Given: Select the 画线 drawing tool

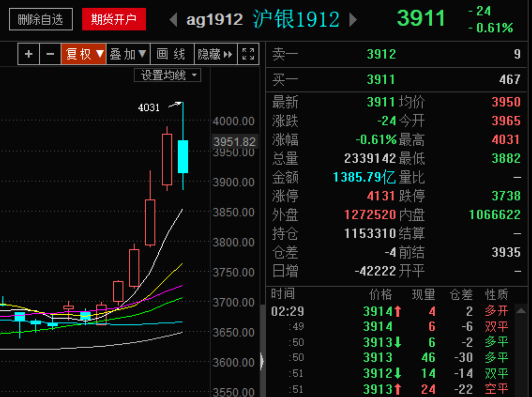Looking at the screenshot, I should coord(172,54).
